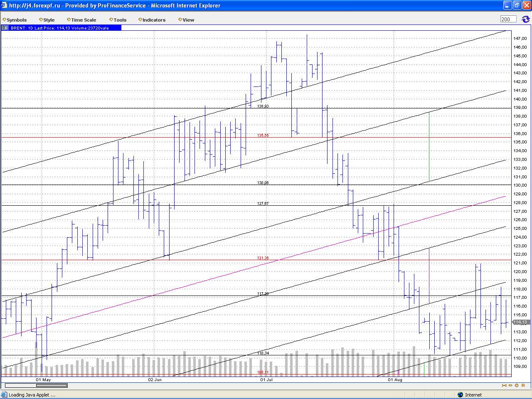This screenshot has height=399, width=532.
Task: Click the Internet zone globe in status bar
Action: (460, 395)
